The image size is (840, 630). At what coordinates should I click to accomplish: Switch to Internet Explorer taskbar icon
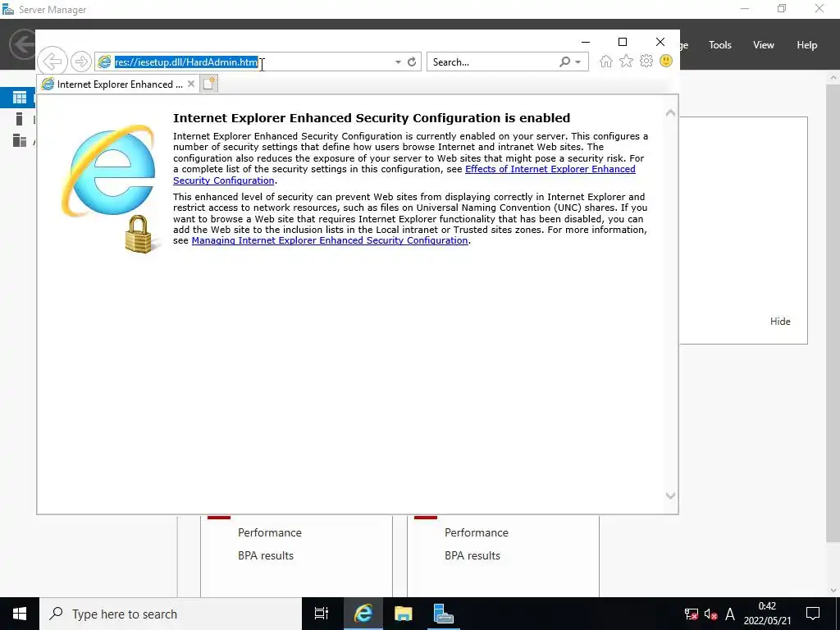[363, 614]
